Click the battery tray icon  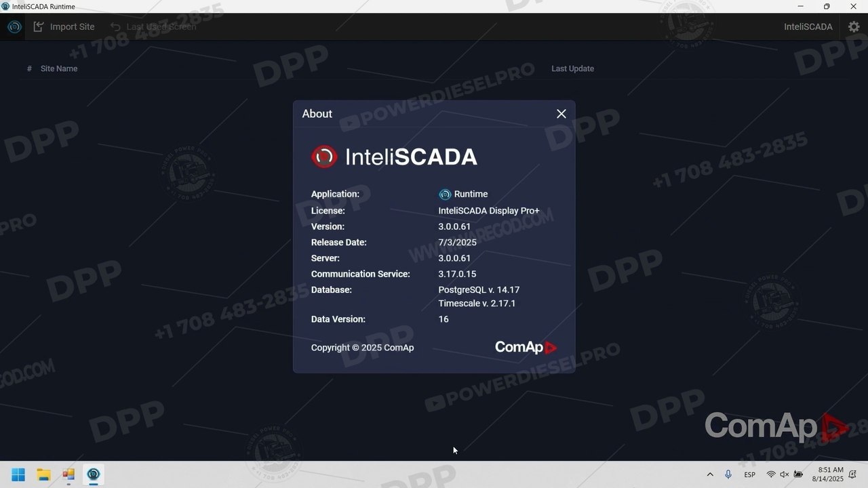798,474
